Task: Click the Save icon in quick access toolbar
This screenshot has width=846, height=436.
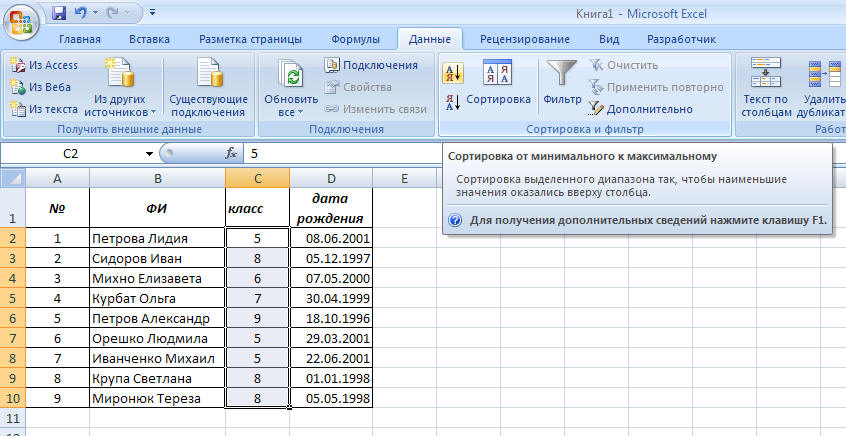Action: click(59, 14)
